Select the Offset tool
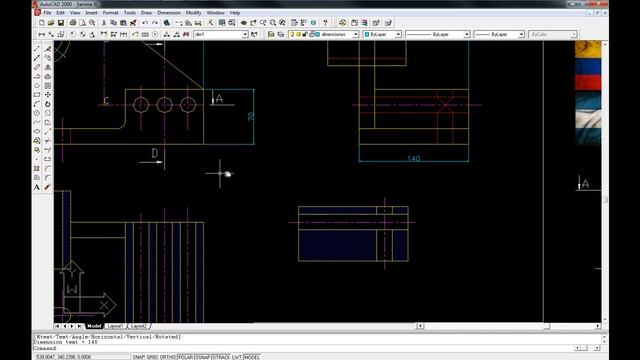The height and width of the screenshot is (360, 640). [48, 76]
